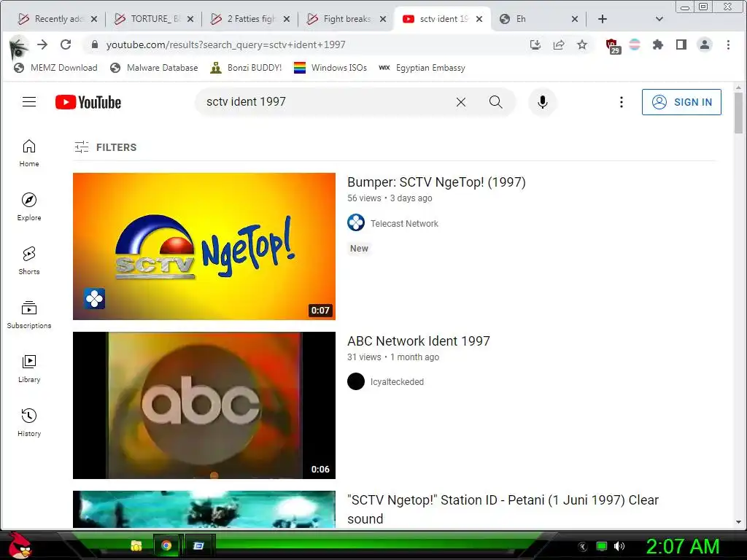This screenshot has height=560, width=747.
Task: Click the Icyalteckeded channel avatar
Action: pyautogui.click(x=356, y=381)
